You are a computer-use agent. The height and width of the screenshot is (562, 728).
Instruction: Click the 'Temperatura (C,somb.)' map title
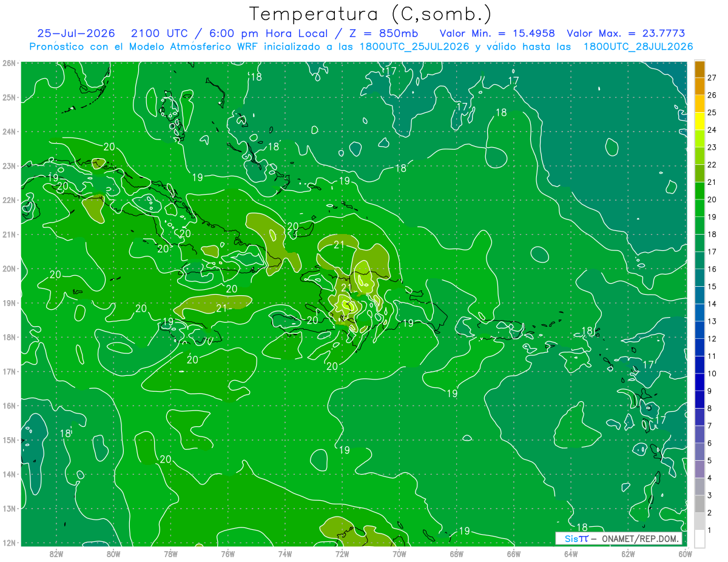370,14
